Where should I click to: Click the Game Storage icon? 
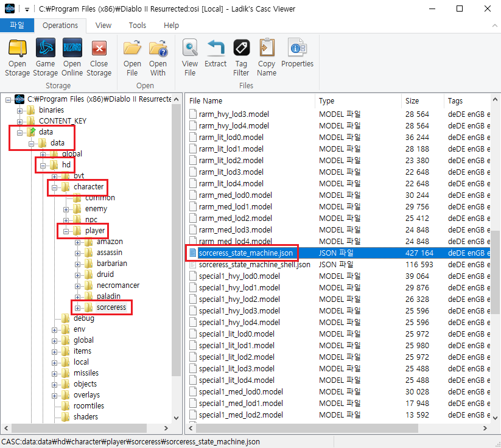pyautogui.click(x=46, y=48)
